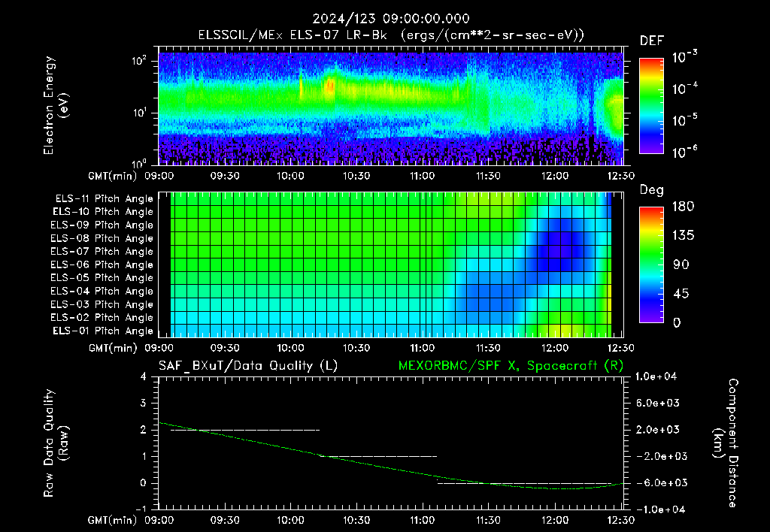Select 'ELS-02 Pitch Angle' row label

102,318
